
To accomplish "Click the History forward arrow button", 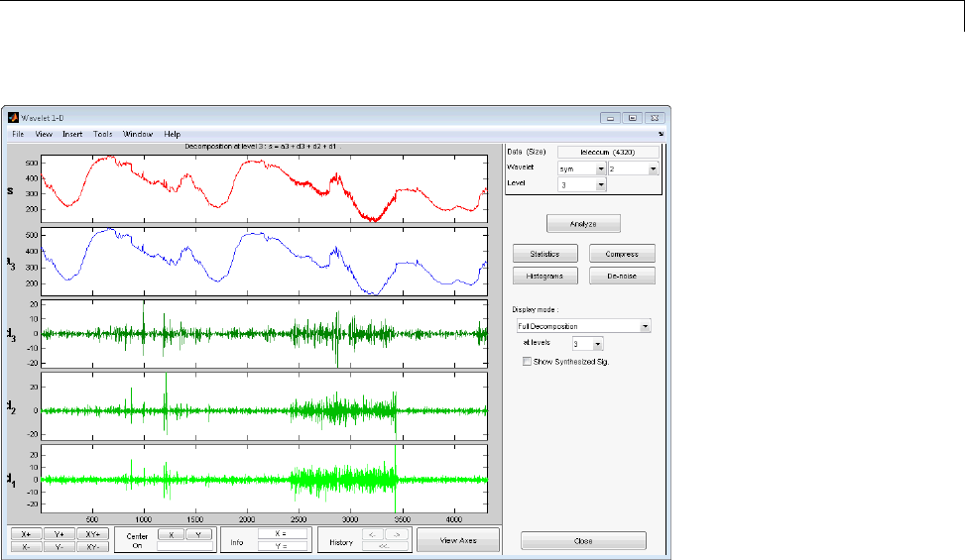I will (x=397, y=534).
